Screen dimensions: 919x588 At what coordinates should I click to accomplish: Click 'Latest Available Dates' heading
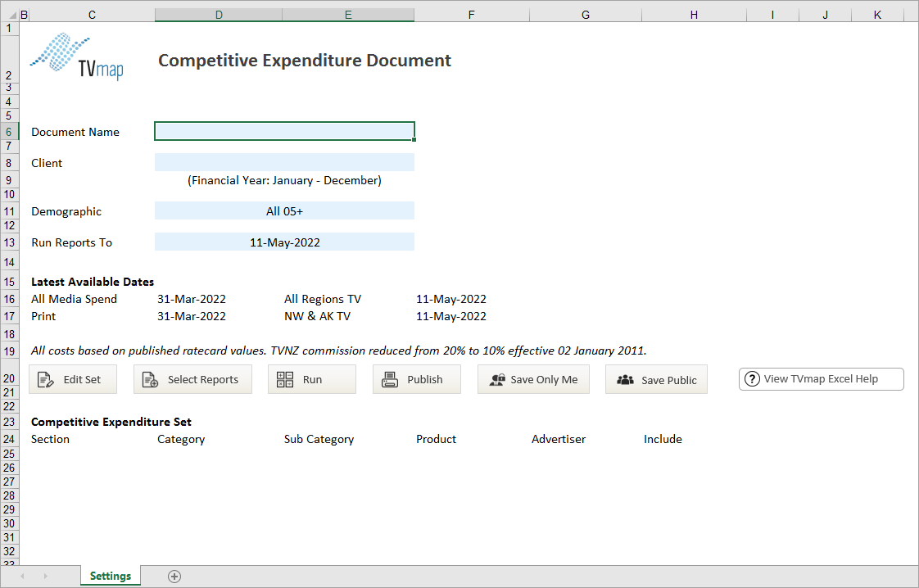click(x=93, y=282)
